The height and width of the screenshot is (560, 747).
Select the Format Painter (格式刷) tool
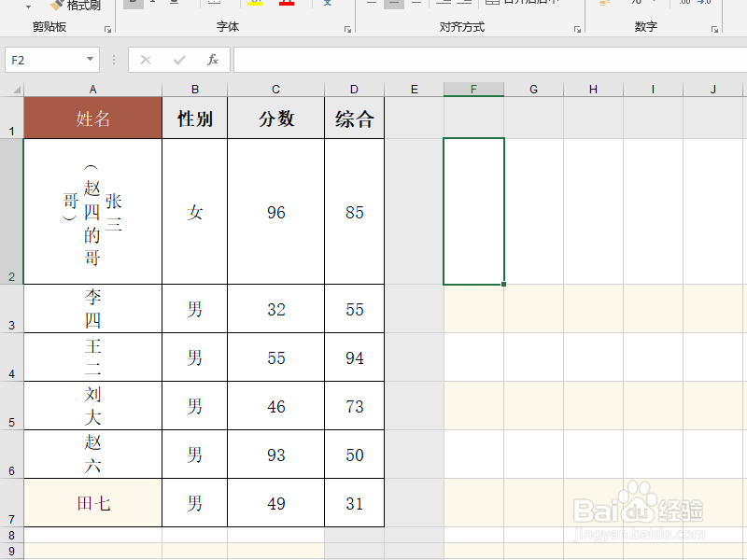(x=79, y=7)
